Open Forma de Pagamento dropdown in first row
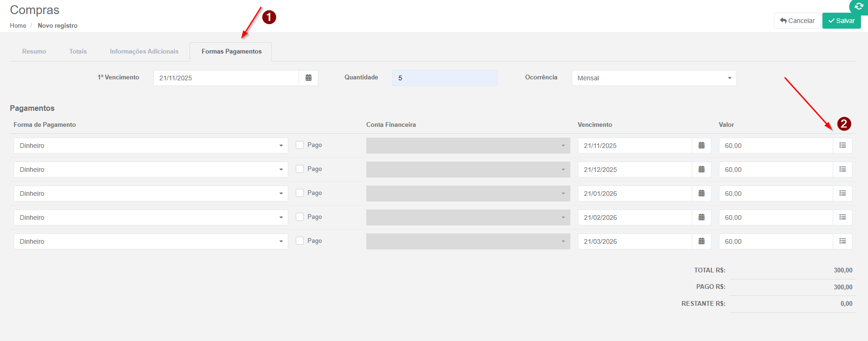Screen dimensions: 868x341 pos(150,146)
